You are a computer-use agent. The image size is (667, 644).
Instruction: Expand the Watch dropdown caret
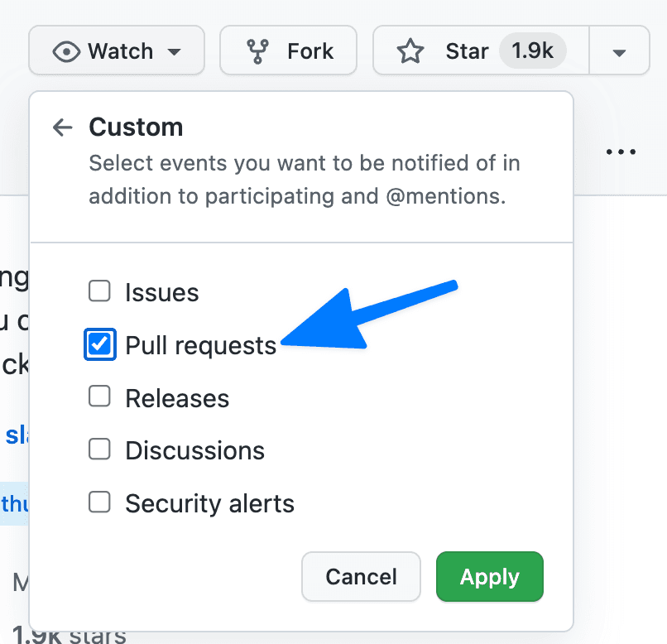(174, 51)
